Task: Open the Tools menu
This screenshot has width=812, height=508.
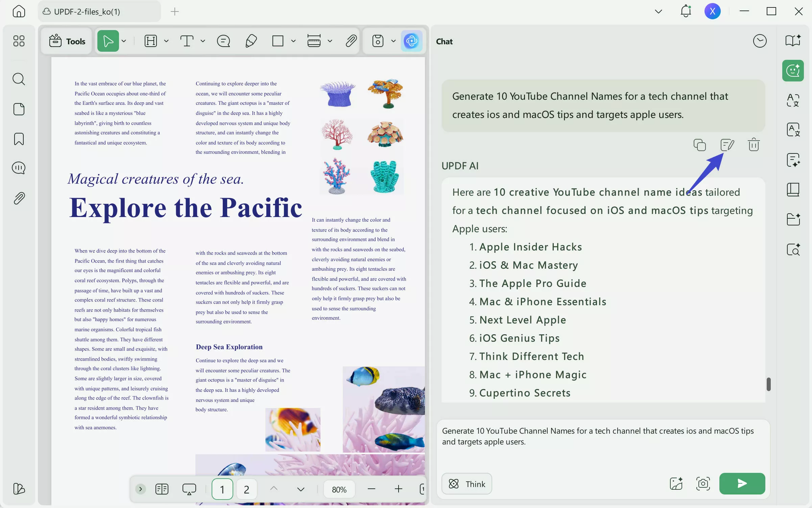Action: (x=67, y=41)
